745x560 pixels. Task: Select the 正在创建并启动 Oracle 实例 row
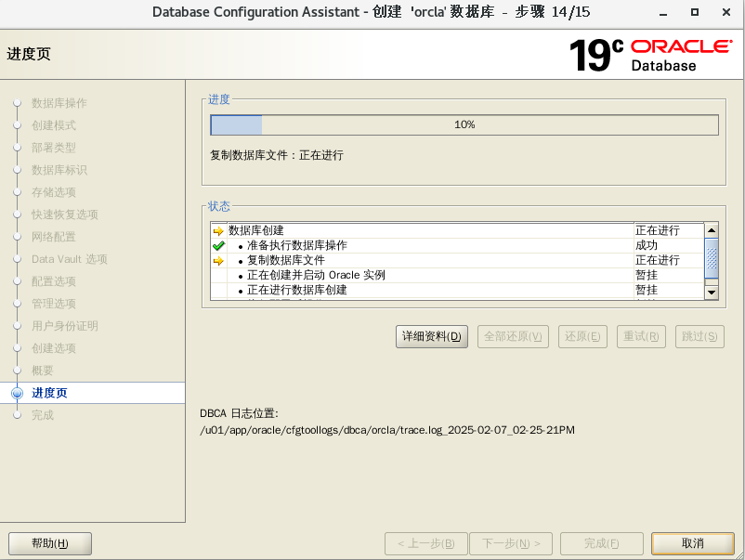click(x=316, y=276)
